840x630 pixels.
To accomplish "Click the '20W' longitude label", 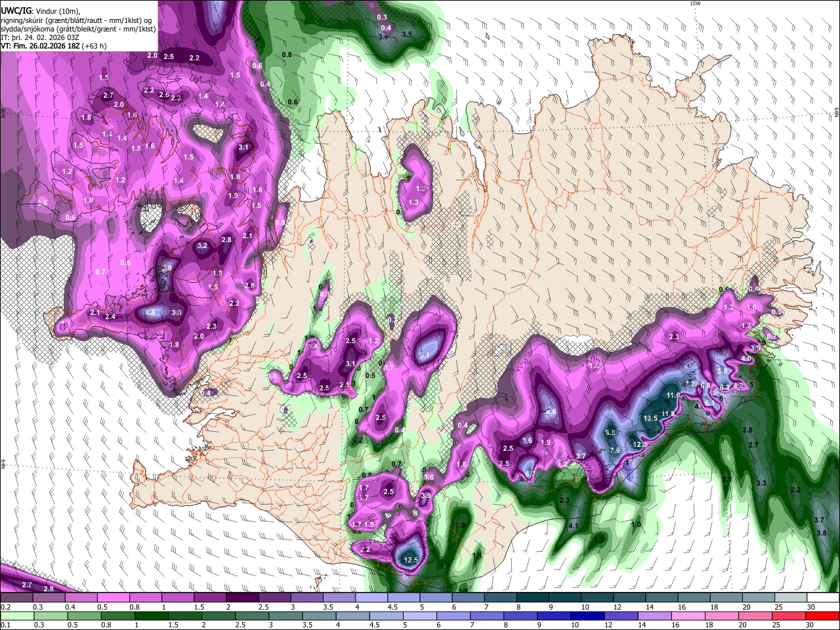I will [349, 3].
